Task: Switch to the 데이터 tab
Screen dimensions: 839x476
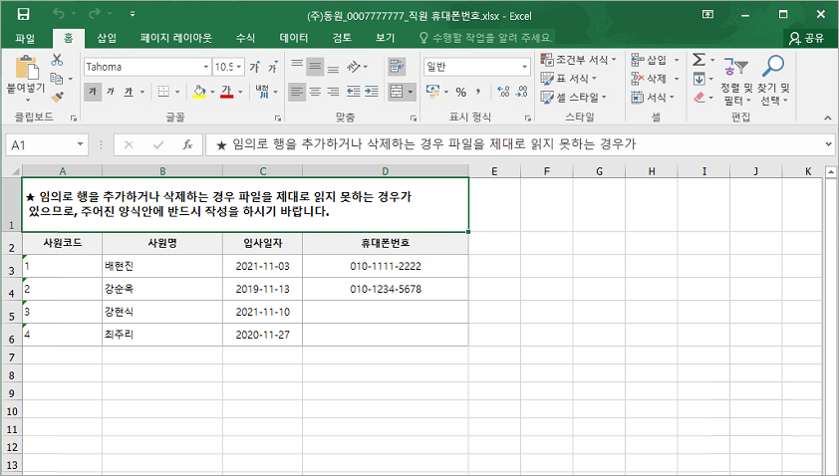Action: point(294,38)
